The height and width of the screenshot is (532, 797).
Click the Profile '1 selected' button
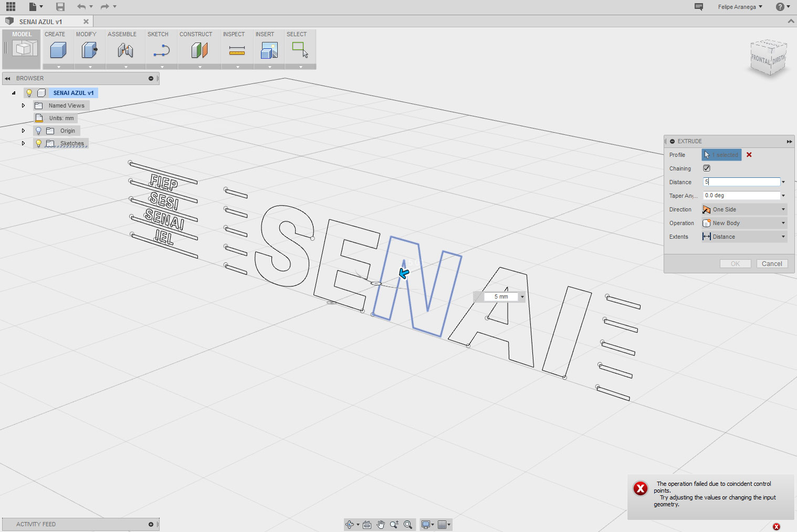click(721, 155)
